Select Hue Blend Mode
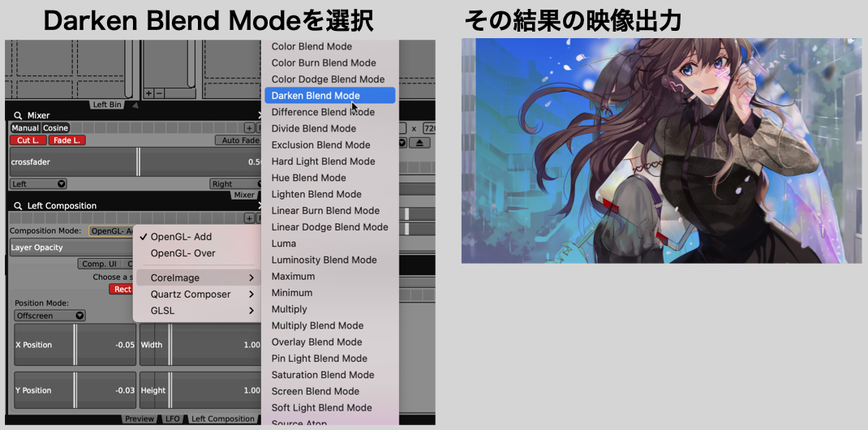The height and width of the screenshot is (430, 868). point(330,178)
